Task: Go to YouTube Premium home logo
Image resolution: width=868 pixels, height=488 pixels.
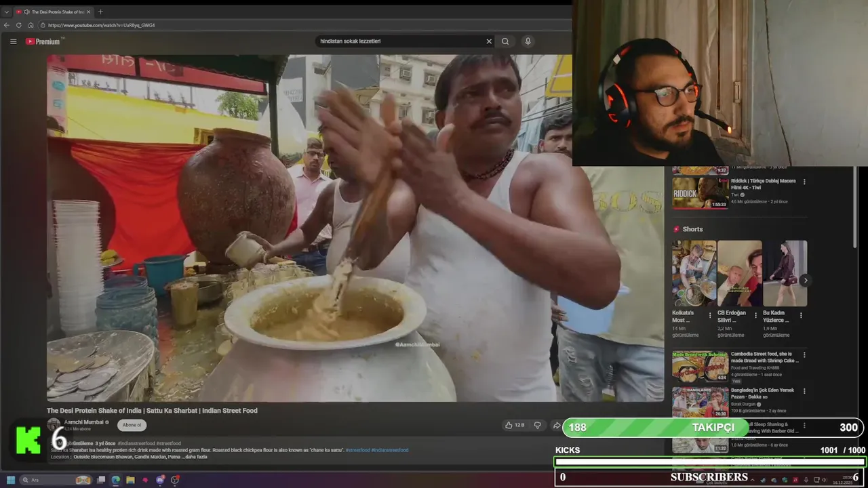Action: (x=43, y=41)
